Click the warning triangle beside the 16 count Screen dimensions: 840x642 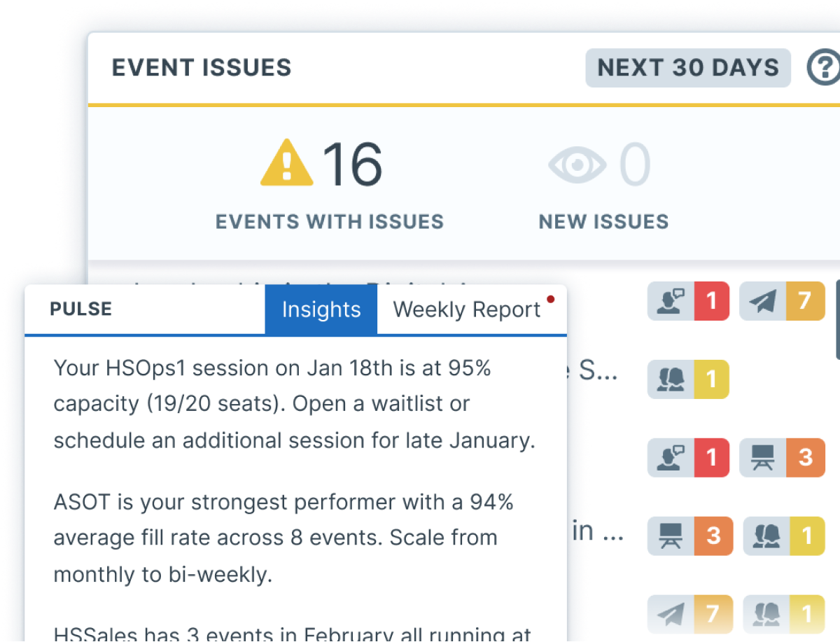click(286, 162)
